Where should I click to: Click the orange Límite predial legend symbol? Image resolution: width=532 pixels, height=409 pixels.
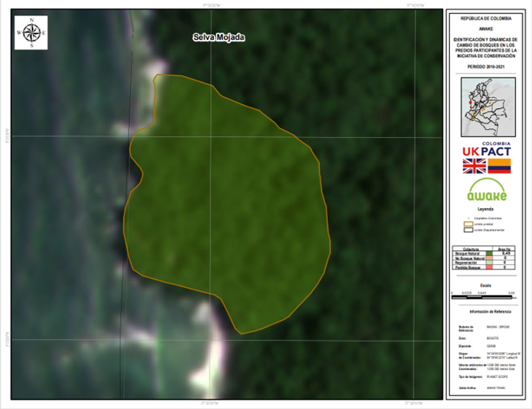468,224
